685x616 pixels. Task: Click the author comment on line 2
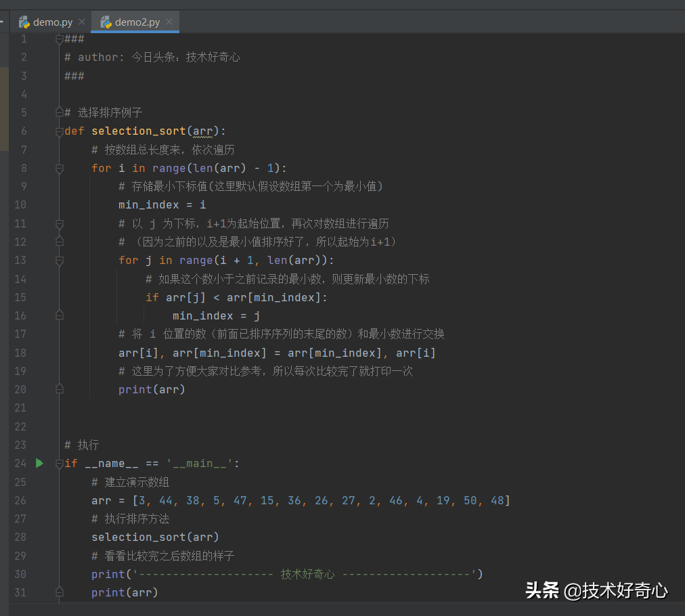tap(152, 58)
